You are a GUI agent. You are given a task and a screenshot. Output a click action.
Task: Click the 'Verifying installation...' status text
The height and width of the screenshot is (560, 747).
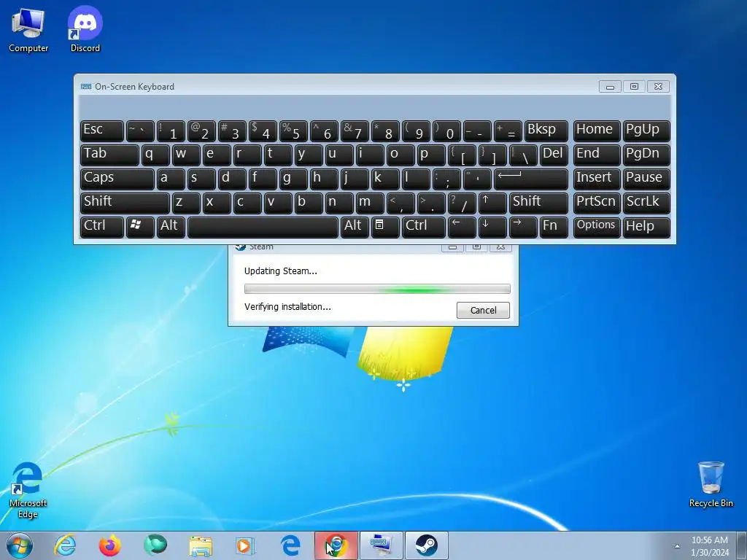(287, 307)
